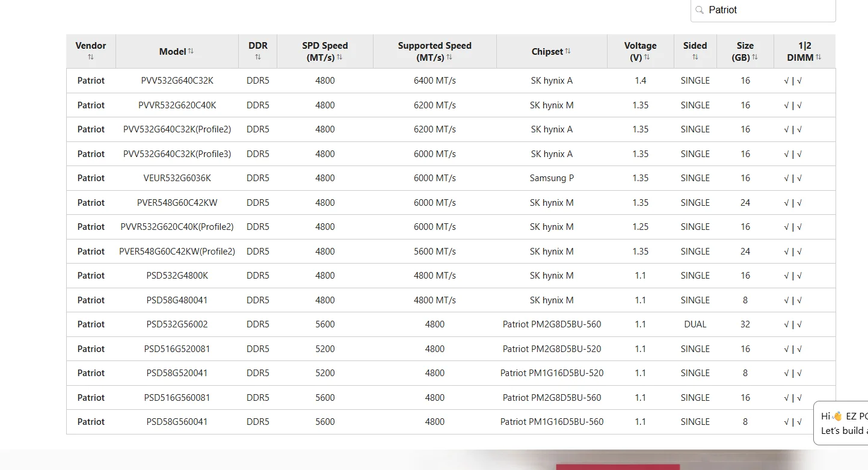Click SK hynix A in PVV532G640C32K(Profile3) row
Screen dimensions: 868x470
click(x=552, y=154)
